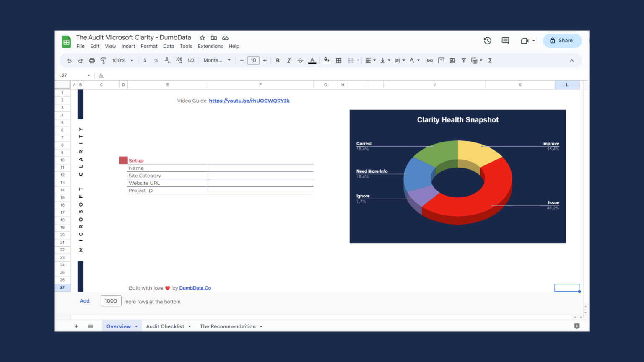Click the rows count field 1000
The width and height of the screenshot is (644, 362).
pyautogui.click(x=111, y=301)
